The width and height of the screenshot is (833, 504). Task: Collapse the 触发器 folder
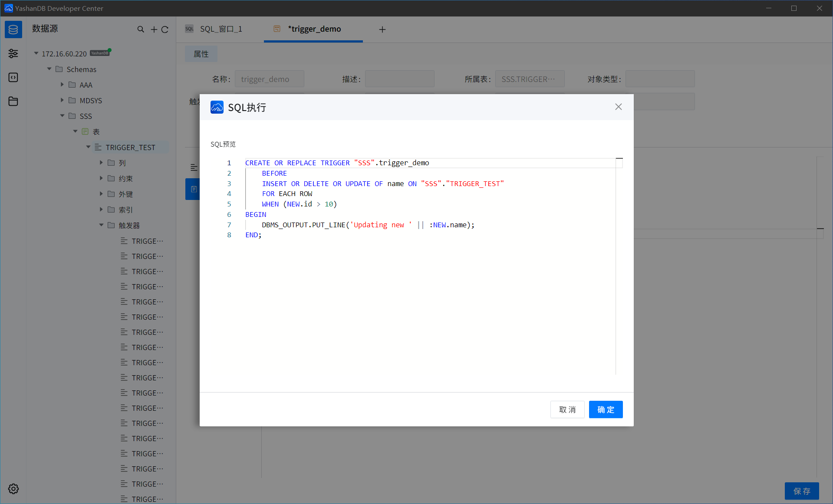[x=101, y=225]
